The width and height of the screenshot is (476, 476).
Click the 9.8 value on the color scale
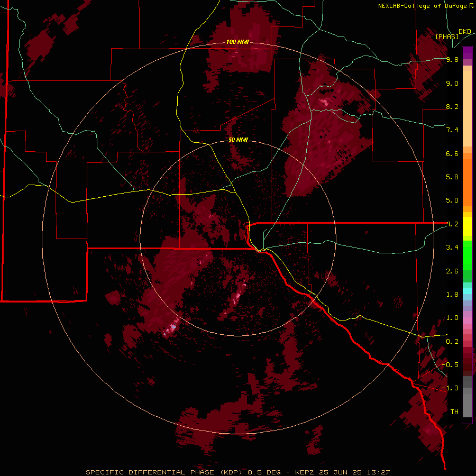(x=452, y=59)
